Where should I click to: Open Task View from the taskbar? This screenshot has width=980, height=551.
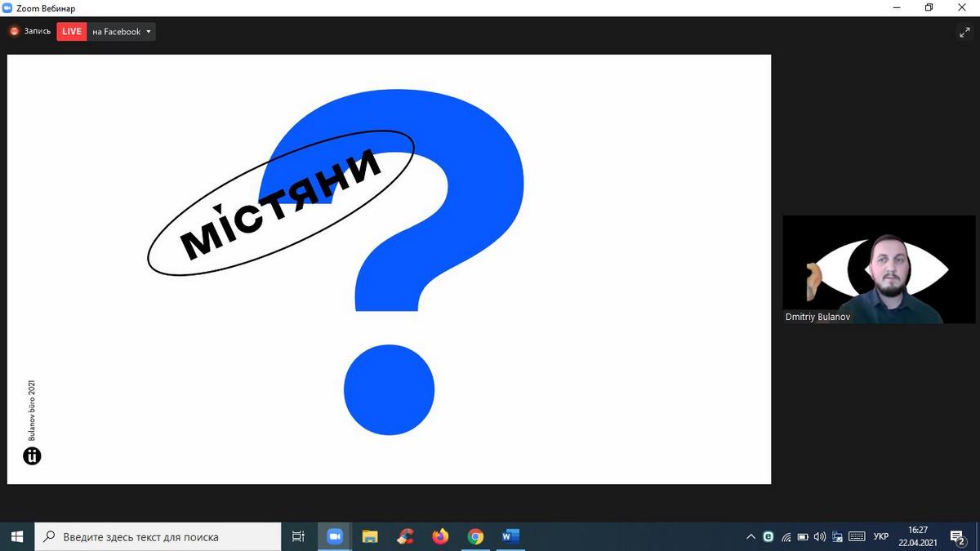pos(298,537)
